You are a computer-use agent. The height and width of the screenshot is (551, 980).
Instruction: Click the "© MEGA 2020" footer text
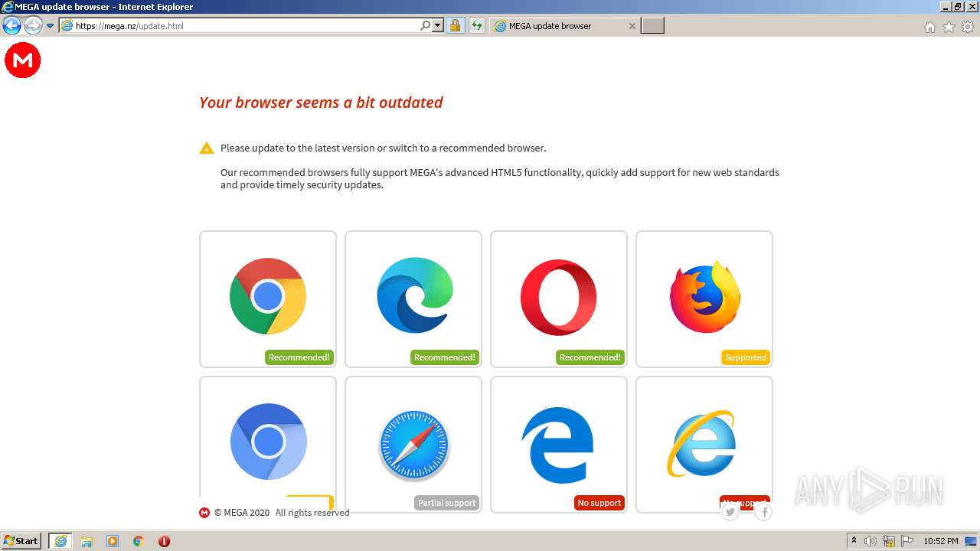242,513
